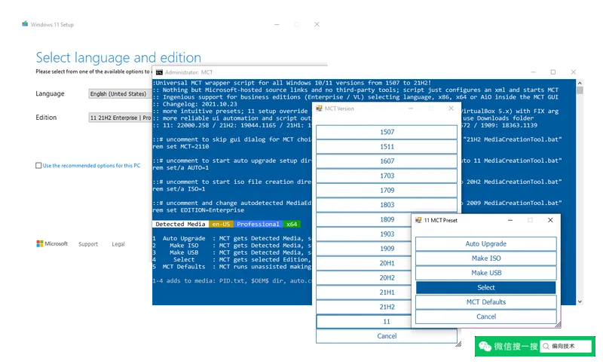Maximize the Administrator: MCT console window
603x364 pixels.
[x=553, y=72]
